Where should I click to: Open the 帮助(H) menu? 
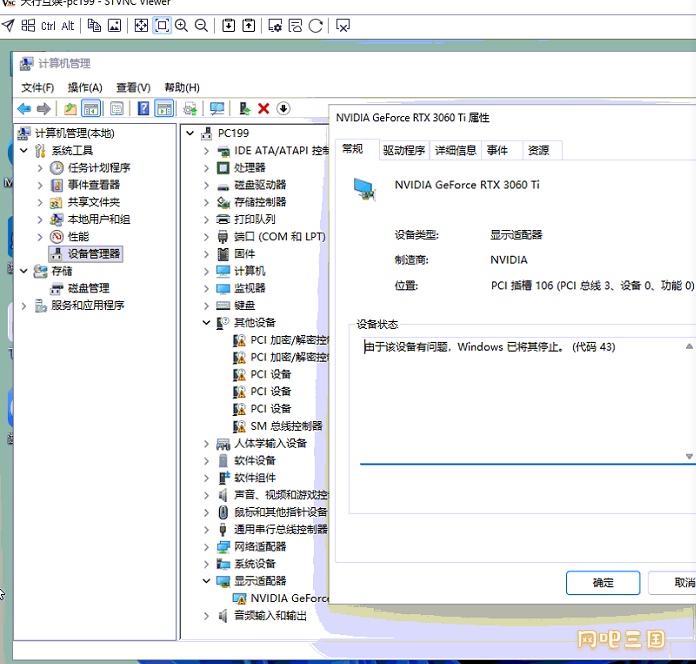182,87
